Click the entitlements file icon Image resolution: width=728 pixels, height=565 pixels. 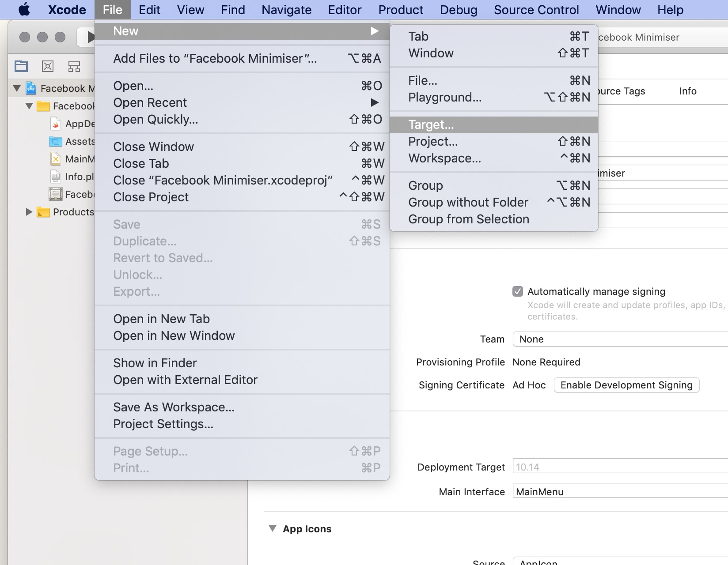(x=56, y=194)
